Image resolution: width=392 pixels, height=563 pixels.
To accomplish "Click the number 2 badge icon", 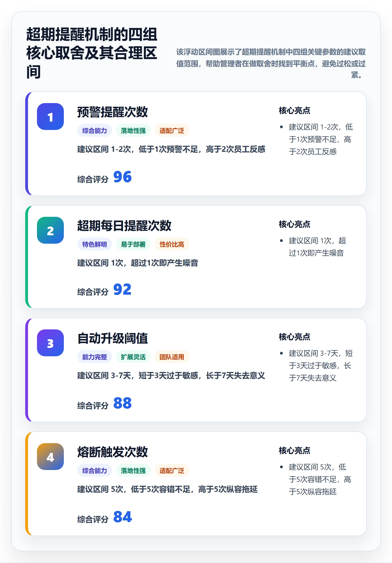I will (50, 230).
